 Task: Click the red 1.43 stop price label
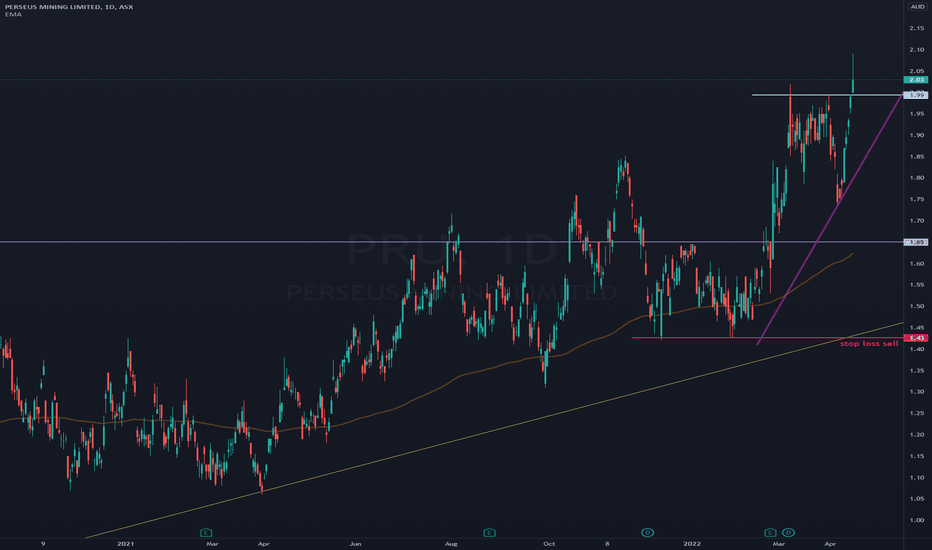915,338
